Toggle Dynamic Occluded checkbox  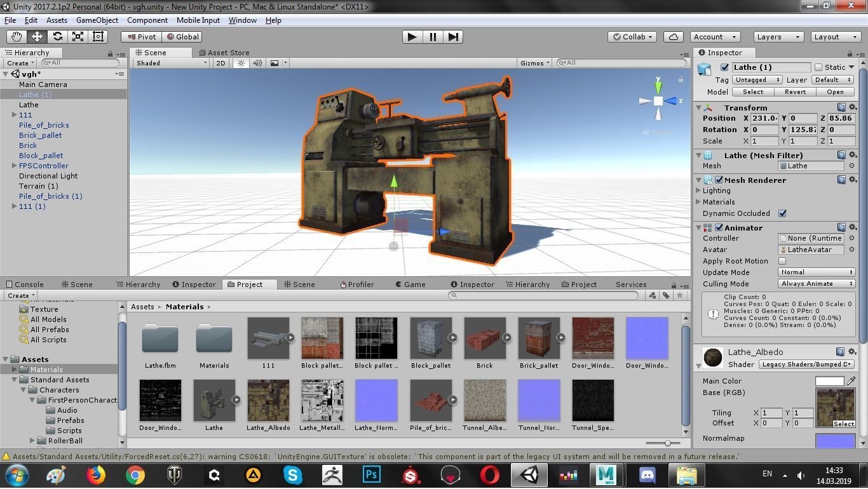[x=782, y=213]
